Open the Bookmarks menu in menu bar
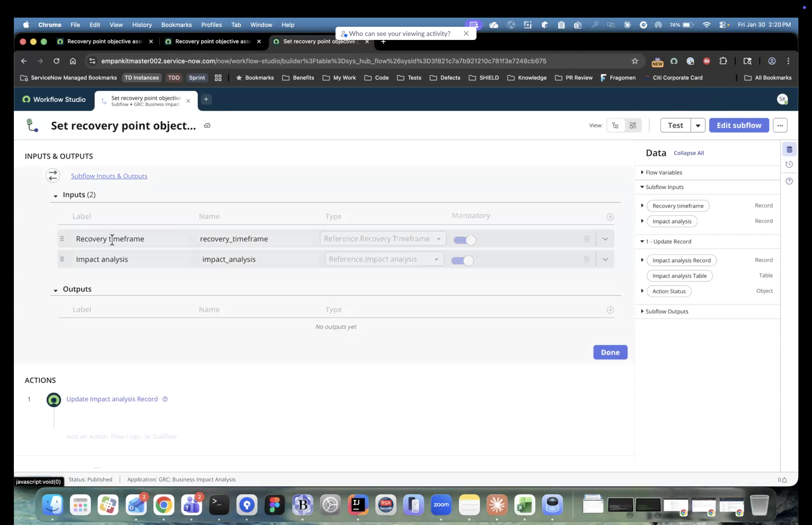Screen dimensions: 812x525 coord(176,25)
